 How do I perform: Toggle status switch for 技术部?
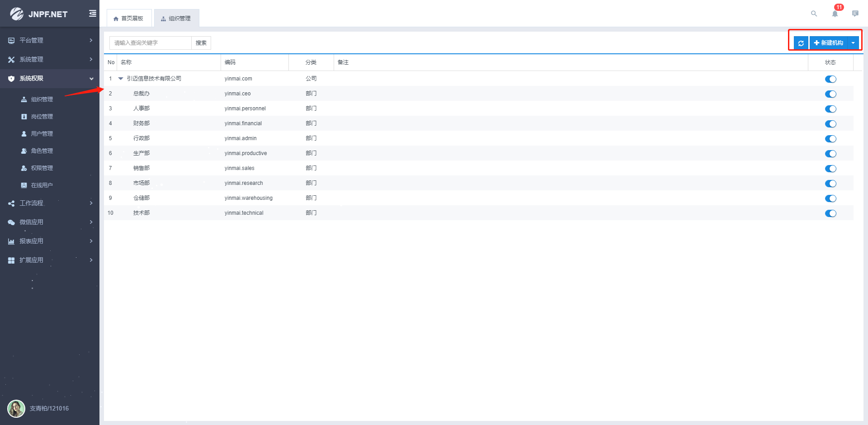[831, 213]
